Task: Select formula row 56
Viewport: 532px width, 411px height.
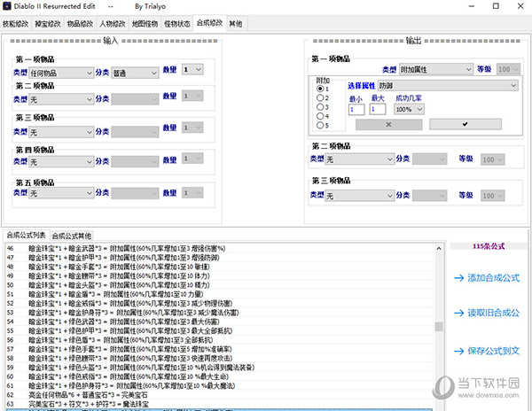Action: [x=219, y=340]
